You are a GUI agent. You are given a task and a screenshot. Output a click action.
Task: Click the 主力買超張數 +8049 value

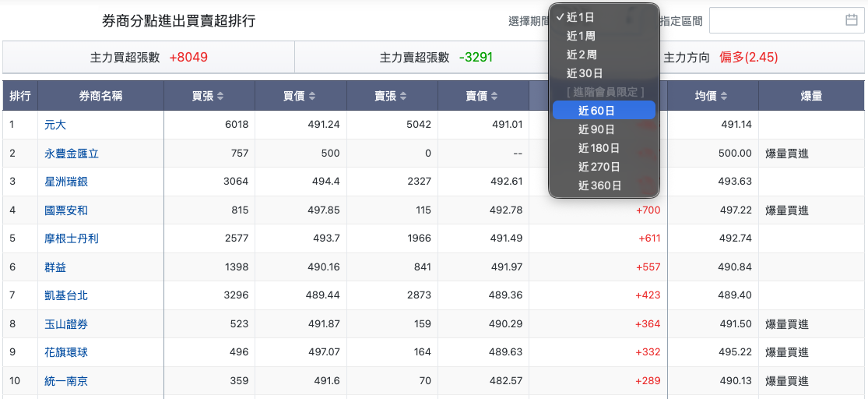(x=188, y=57)
